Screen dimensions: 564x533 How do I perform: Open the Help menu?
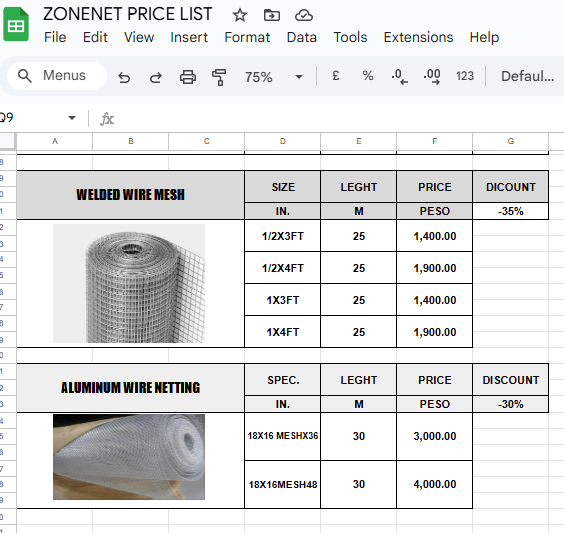(x=484, y=37)
